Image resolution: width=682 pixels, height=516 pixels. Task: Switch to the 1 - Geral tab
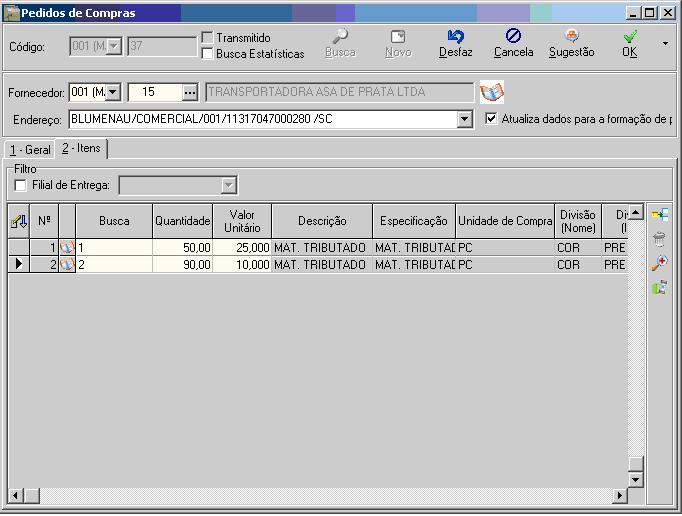click(30, 150)
